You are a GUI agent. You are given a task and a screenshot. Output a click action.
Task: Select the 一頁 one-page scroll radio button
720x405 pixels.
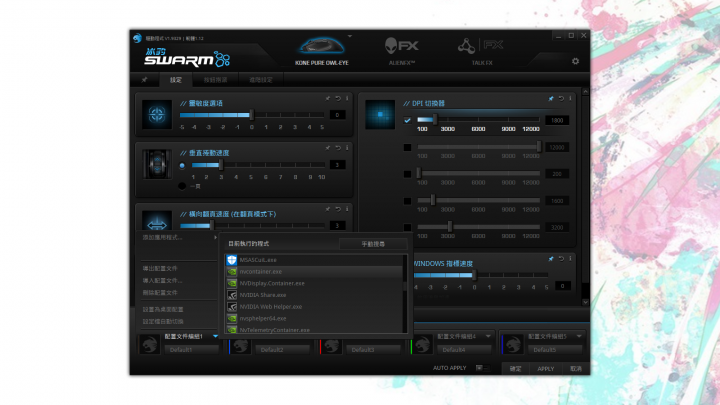(182, 186)
